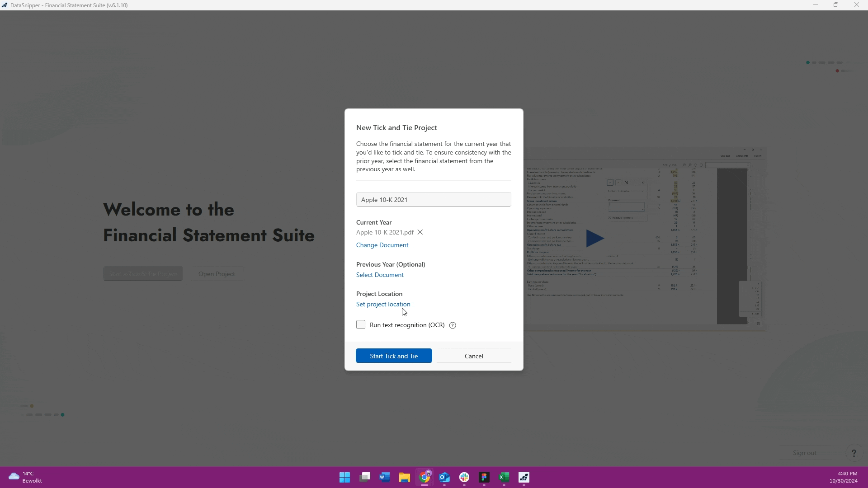Enable Run text recognition (OCR) checkbox
868x488 pixels.
click(x=361, y=325)
